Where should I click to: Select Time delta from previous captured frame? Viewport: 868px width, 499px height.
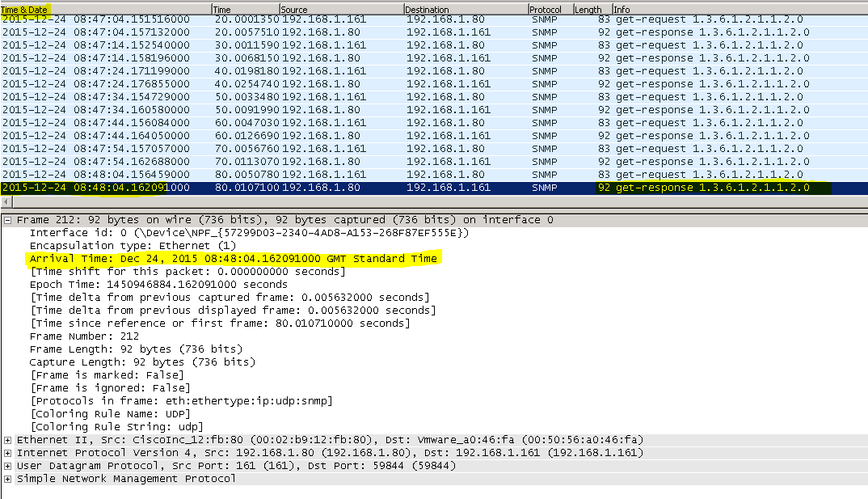coord(230,298)
